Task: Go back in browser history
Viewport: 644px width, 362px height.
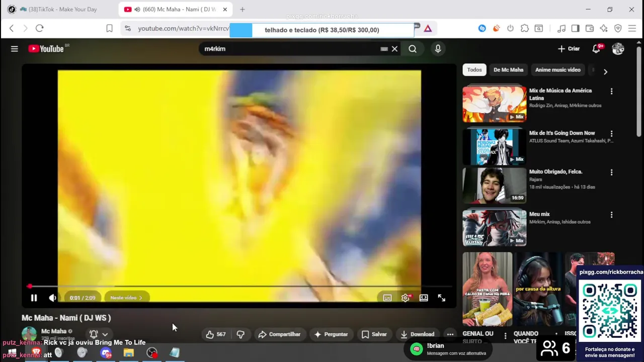Action: tap(12, 28)
